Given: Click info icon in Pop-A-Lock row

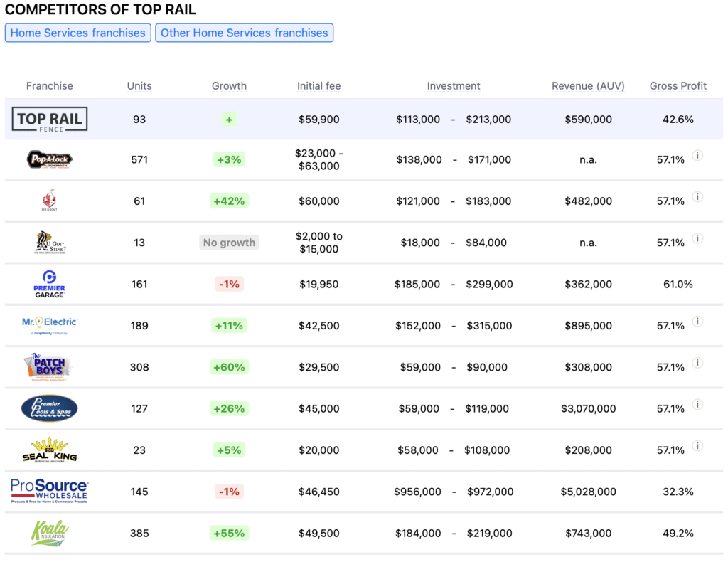Looking at the screenshot, I should pyautogui.click(x=697, y=155).
